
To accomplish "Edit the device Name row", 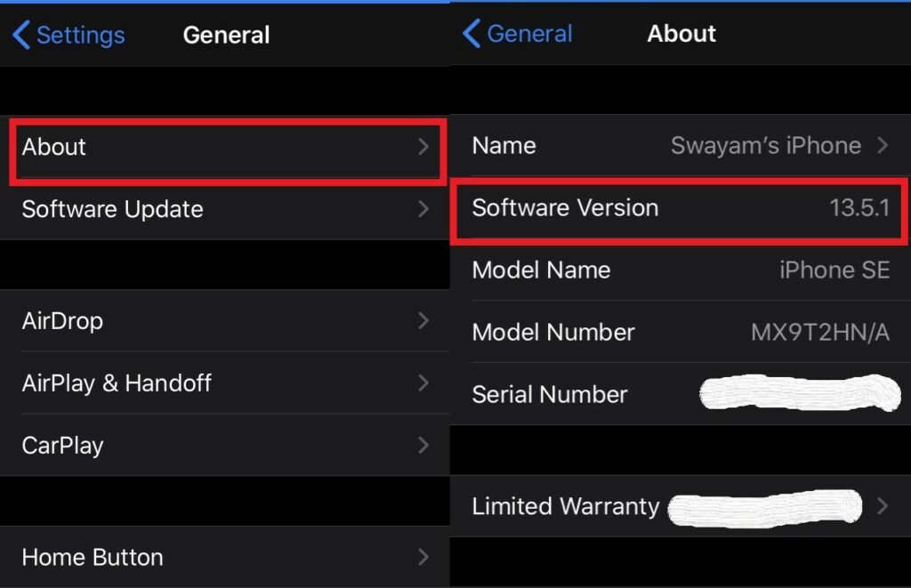I will pos(681,145).
